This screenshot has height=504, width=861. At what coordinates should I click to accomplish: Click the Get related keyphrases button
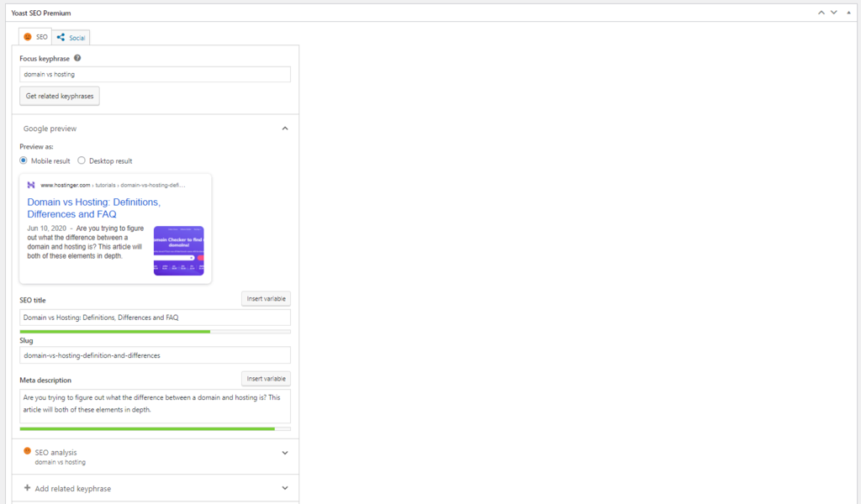pos(59,95)
